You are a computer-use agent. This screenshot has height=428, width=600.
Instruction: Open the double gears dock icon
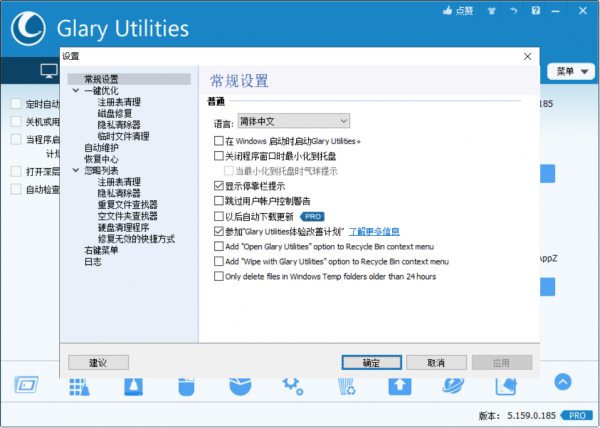coord(293,386)
